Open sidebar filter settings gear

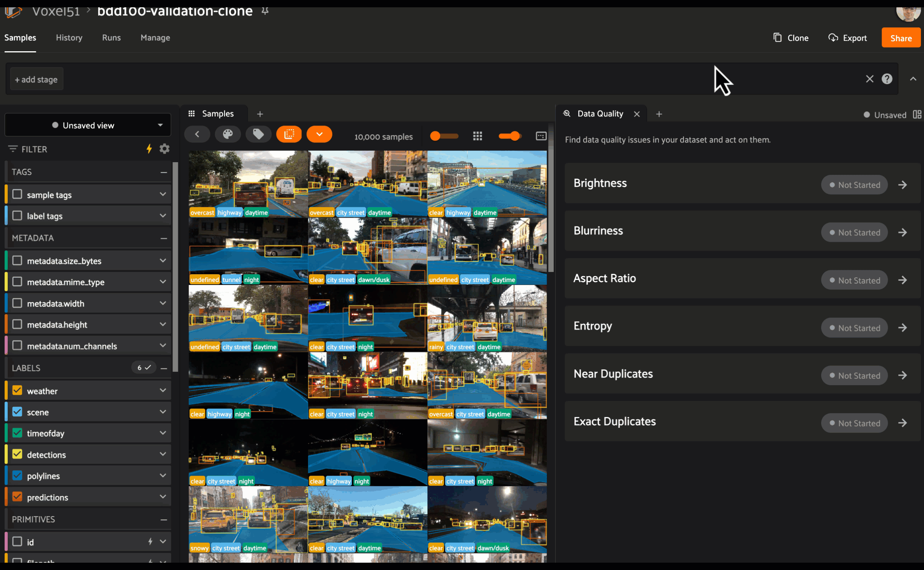(165, 149)
